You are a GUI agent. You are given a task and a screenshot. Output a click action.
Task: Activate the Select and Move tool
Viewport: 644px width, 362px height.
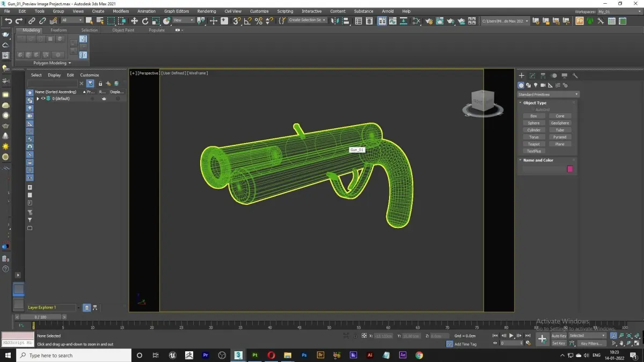[x=134, y=21]
